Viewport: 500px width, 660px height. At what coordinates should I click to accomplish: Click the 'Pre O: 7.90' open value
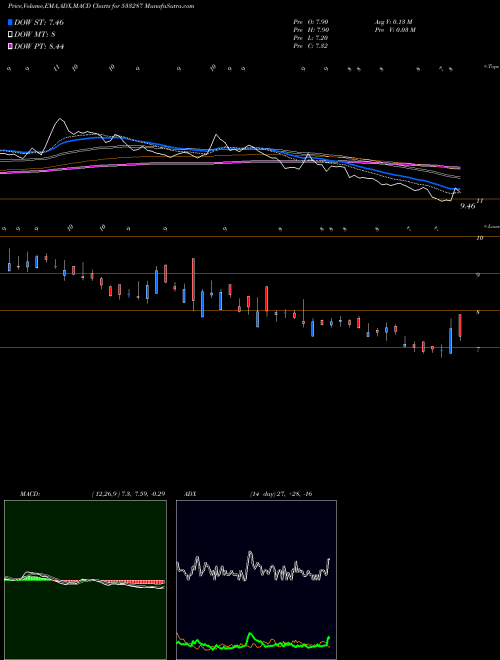311,22
